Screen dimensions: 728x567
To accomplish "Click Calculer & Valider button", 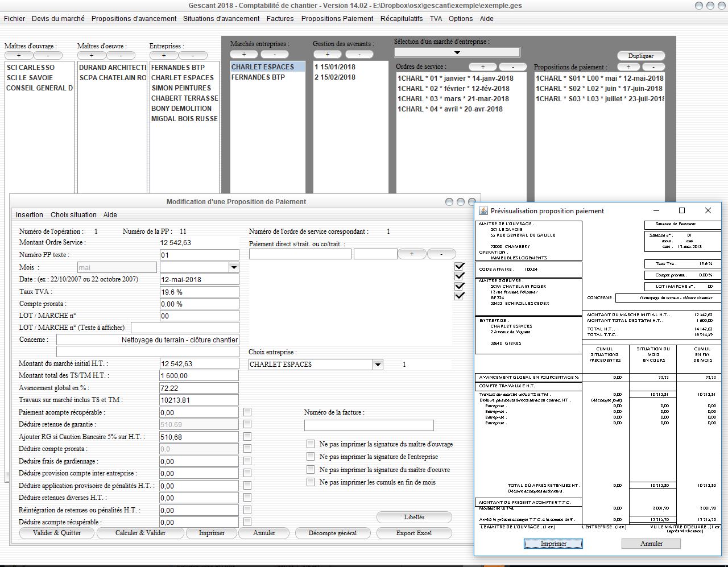I will (140, 533).
